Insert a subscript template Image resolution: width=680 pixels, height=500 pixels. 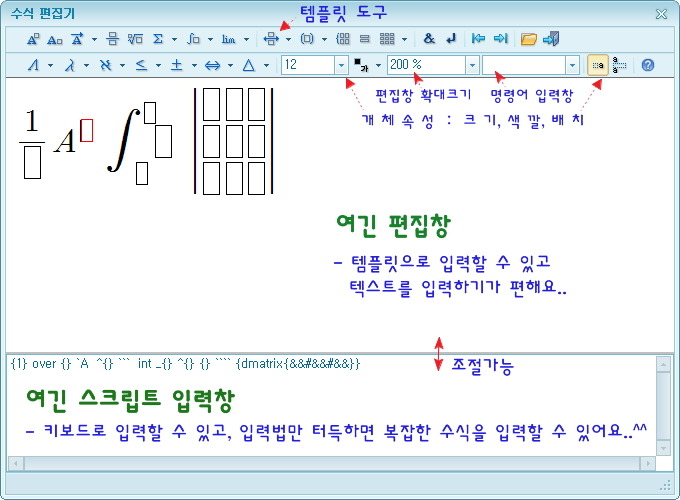(55, 39)
